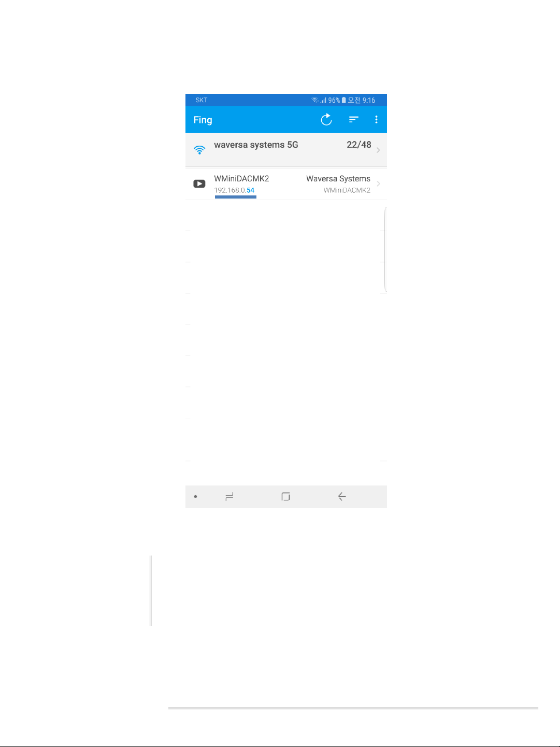Open the three-dot overflow menu
This screenshot has width=560, height=747.
click(376, 120)
